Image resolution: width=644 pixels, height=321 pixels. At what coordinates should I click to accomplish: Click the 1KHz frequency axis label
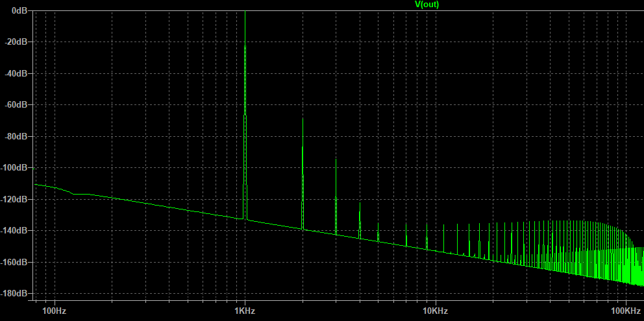(245, 311)
